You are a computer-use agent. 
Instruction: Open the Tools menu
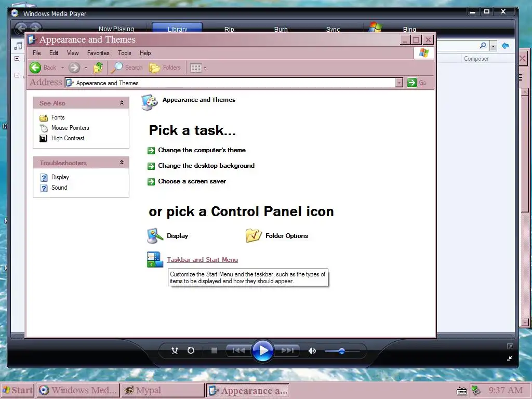click(x=125, y=53)
